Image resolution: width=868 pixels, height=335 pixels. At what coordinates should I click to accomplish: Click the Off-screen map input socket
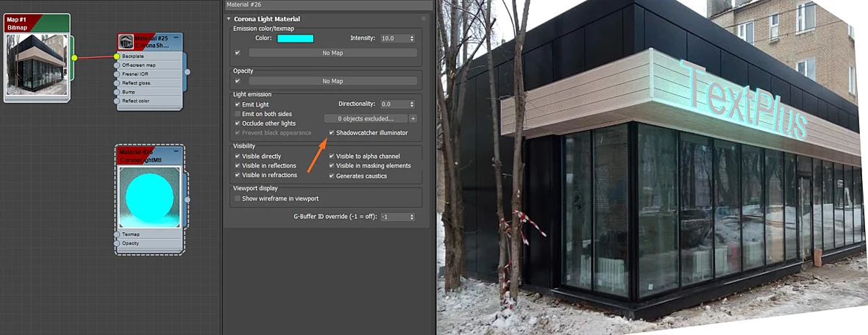[117, 65]
